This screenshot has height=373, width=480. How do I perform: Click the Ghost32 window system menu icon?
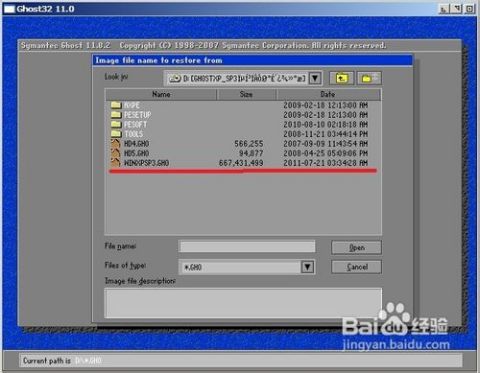coord(9,9)
